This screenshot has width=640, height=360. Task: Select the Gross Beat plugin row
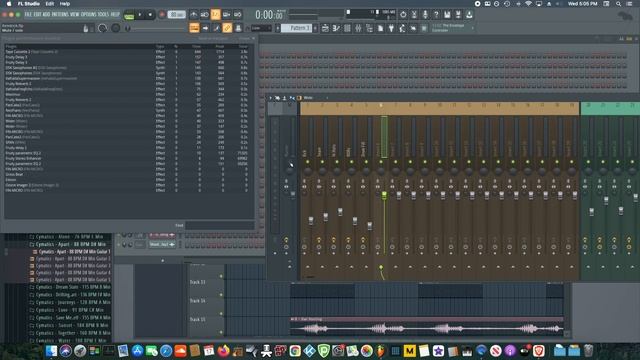(x=127, y=174)
